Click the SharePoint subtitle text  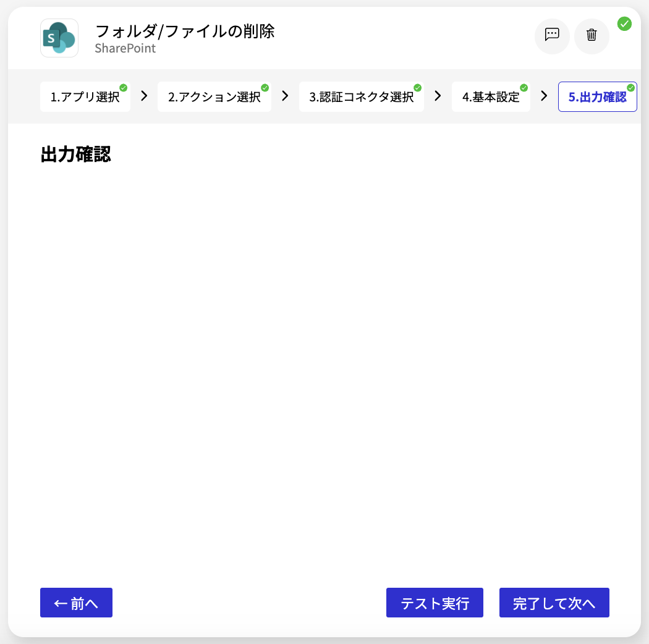(125, 48)
